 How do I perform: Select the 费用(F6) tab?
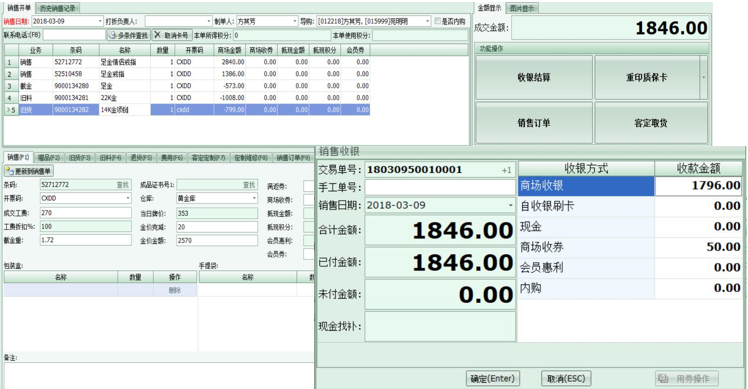coord(172,158)
